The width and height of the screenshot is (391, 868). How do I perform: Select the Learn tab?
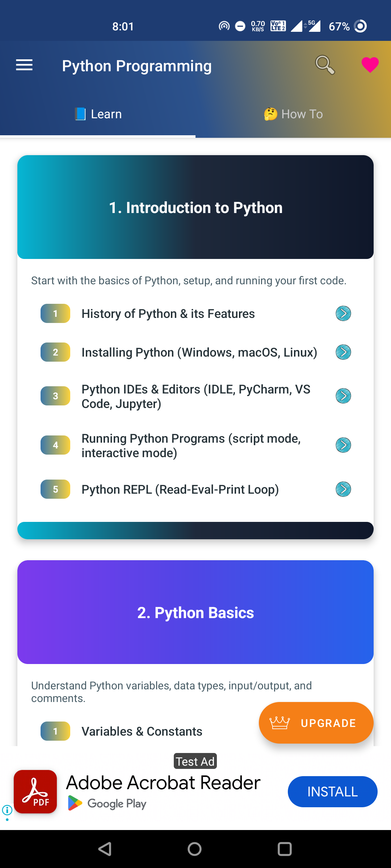[98, 114]
